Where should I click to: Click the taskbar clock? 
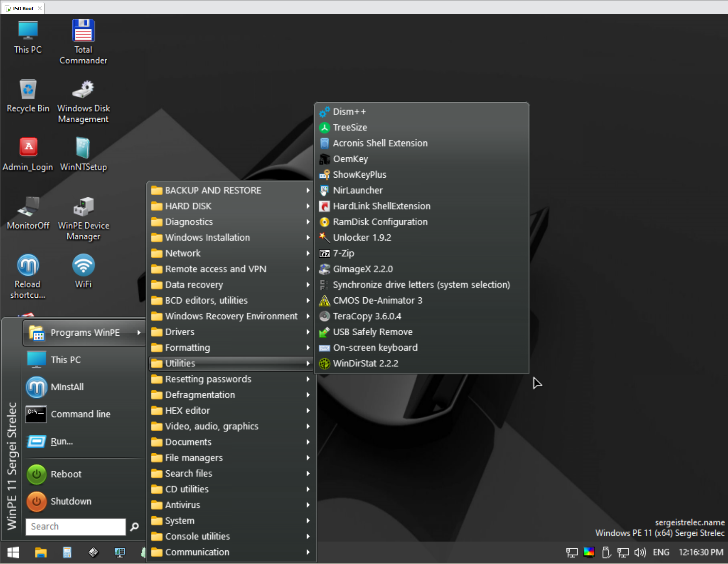(701, 552)
